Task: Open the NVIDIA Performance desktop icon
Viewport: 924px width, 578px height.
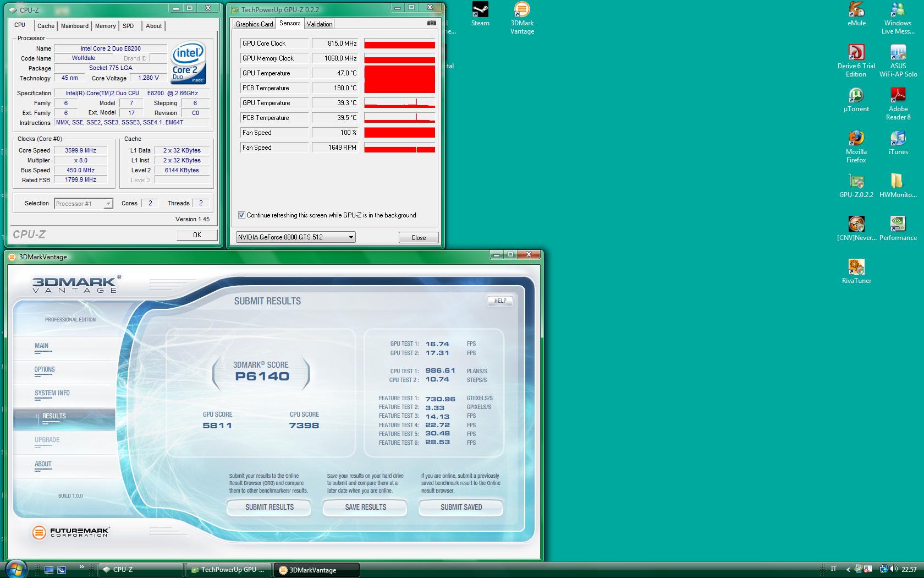Action: [898, 229]
